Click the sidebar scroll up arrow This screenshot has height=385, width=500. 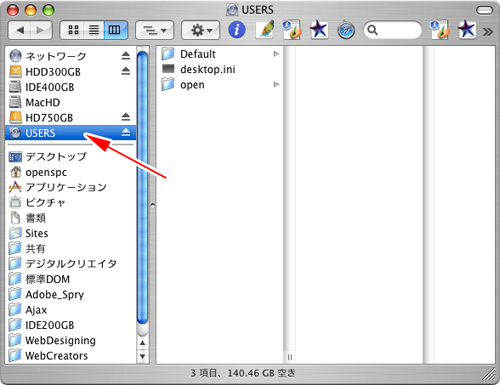point(142,343)
